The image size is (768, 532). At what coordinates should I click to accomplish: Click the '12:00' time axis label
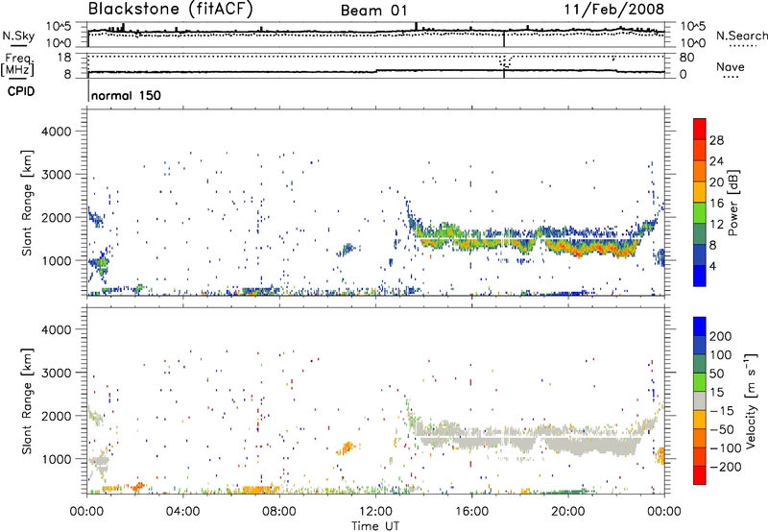(375, 512)
